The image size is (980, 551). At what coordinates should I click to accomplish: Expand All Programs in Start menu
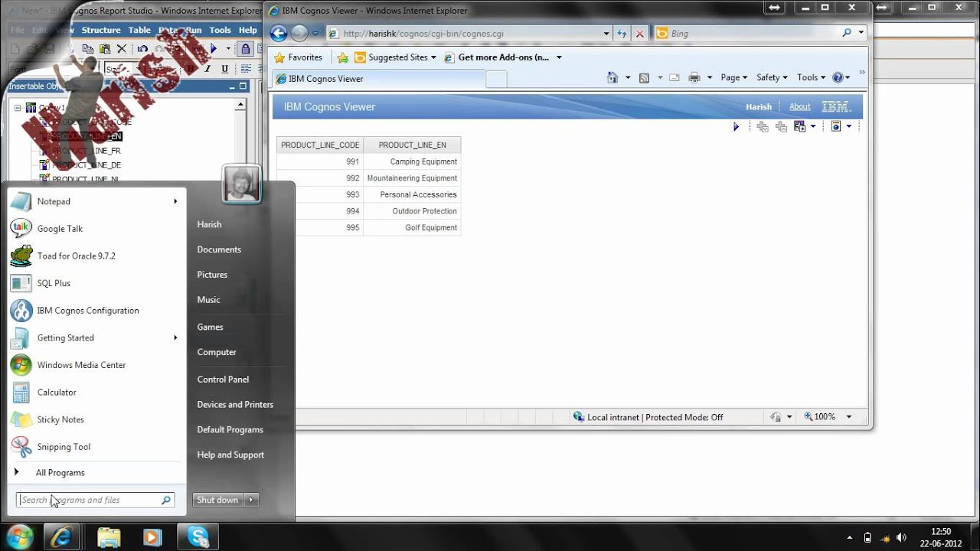point(60,473)
